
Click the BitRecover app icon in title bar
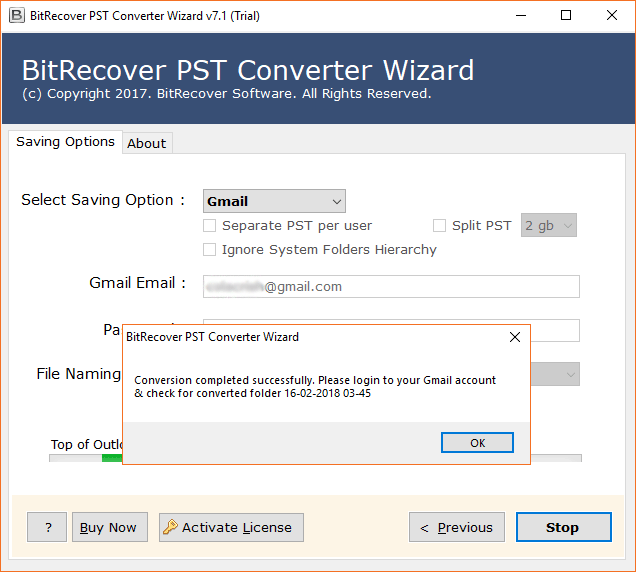[17, 16]
